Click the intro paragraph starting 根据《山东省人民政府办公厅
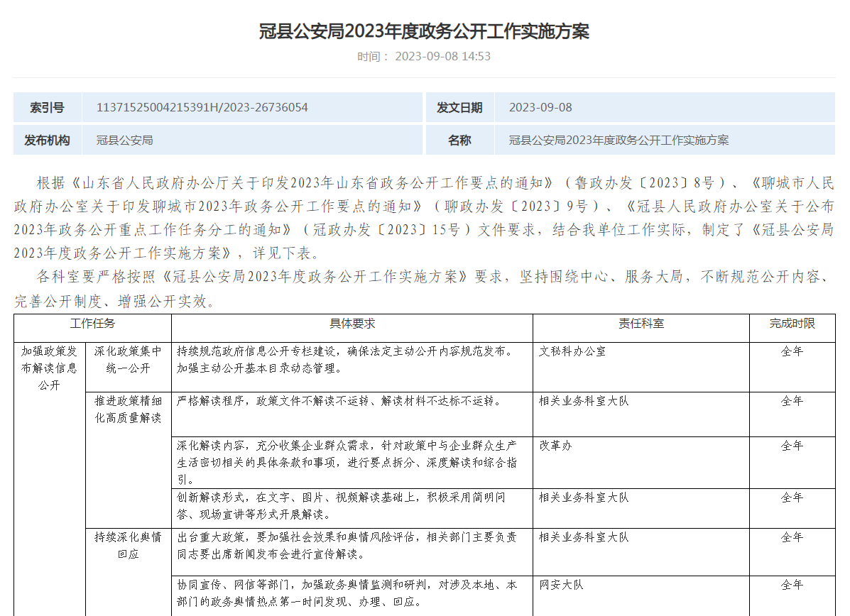 [x=424, y=218]
